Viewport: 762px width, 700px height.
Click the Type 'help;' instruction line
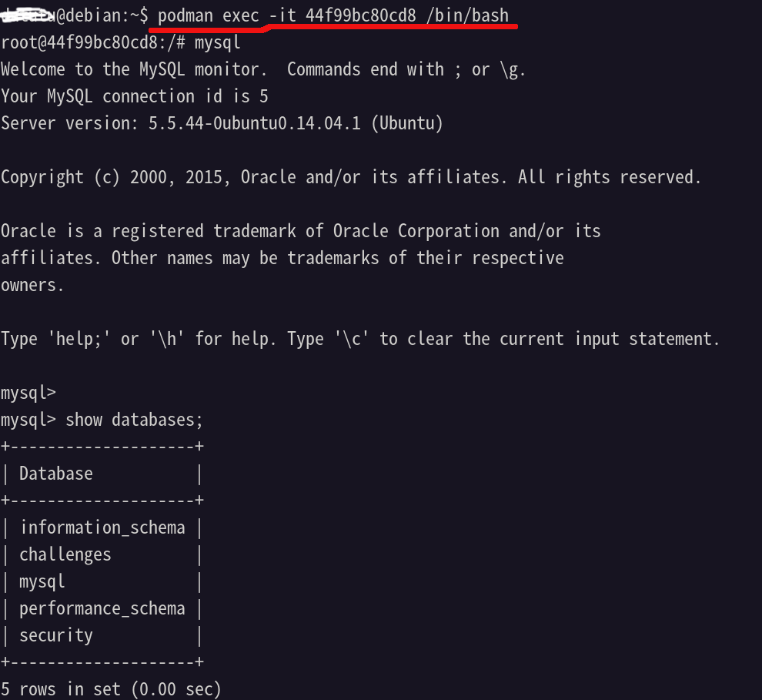pos(360,339)
